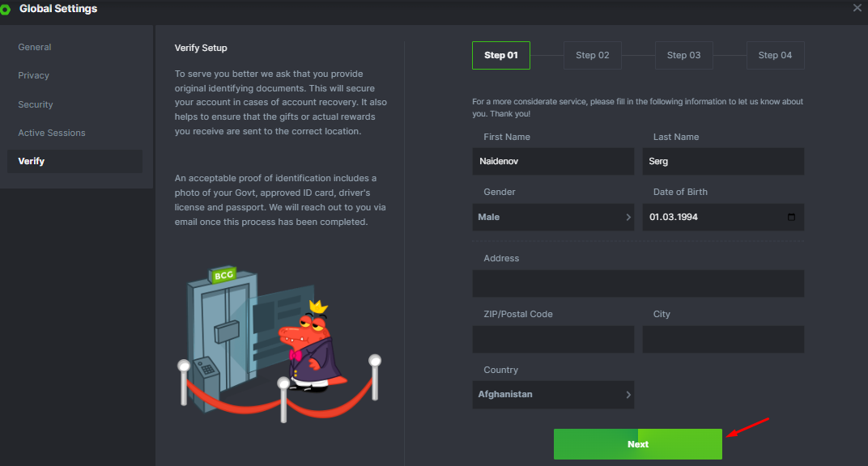Click the empty ZIP/Postal Code field

point(553,340)
